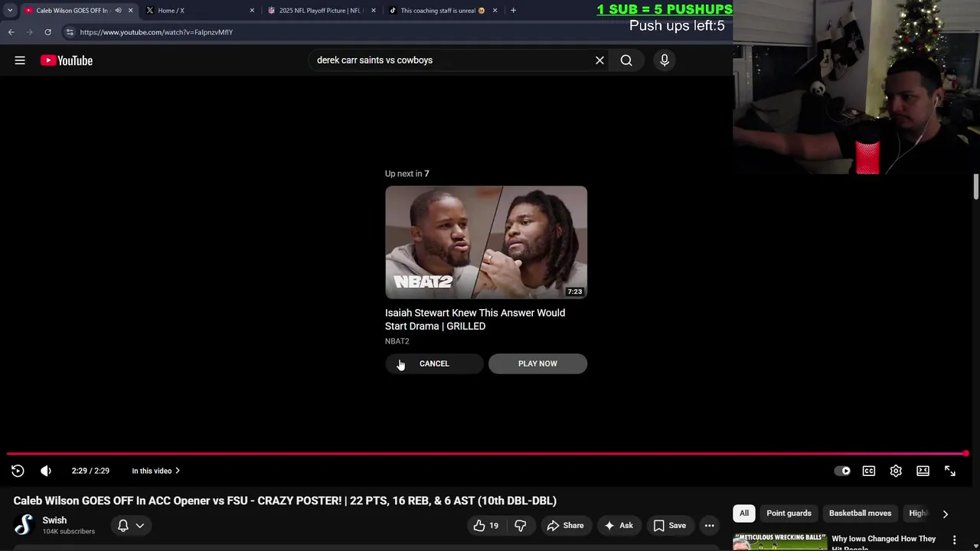
Task: Open the Isaiah Stewart video thumbnail
Action: 486,242
